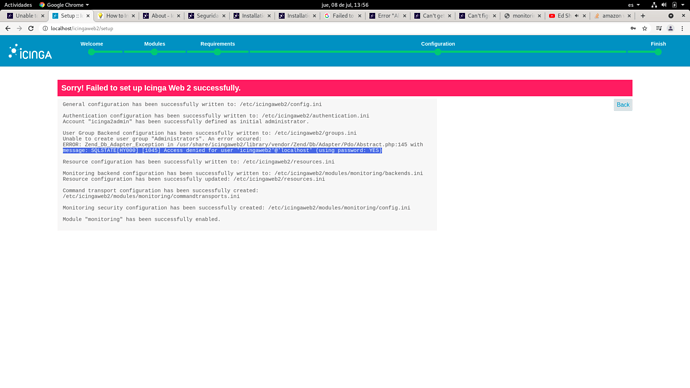
Task: Click the Back button
Action: coord(623,105)
